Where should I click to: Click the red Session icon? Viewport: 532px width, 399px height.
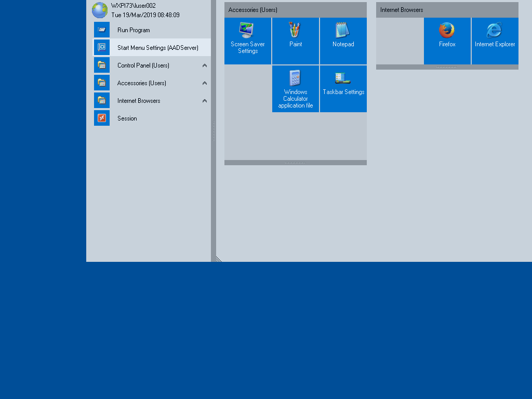102,118
